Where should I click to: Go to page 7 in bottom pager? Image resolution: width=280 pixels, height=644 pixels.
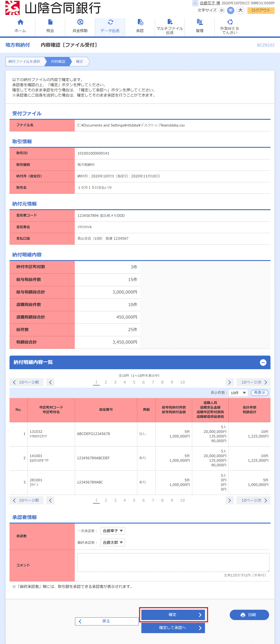coord(153,500)
